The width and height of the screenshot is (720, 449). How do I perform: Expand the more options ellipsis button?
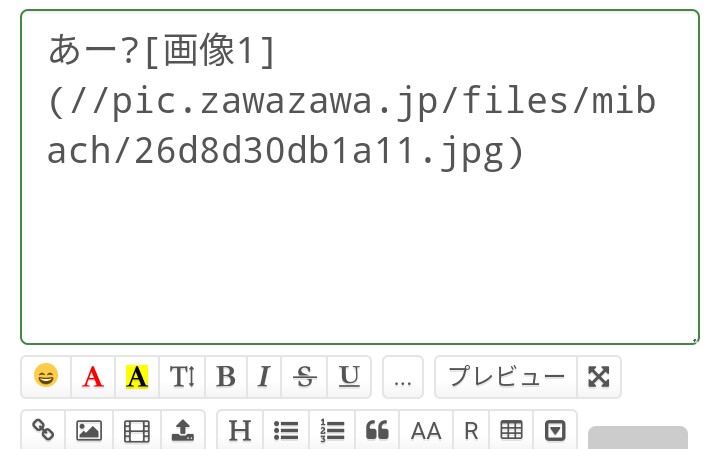(x=403, y=376)
